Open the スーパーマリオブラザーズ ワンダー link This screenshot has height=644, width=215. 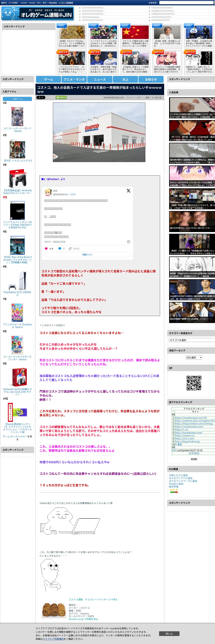(x=17, y=358)
